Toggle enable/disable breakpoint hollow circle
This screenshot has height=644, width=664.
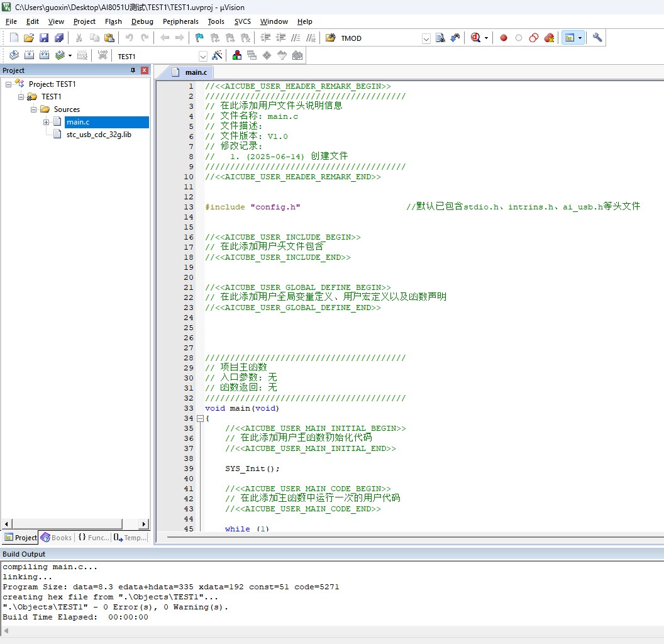(x=519, y=38)
